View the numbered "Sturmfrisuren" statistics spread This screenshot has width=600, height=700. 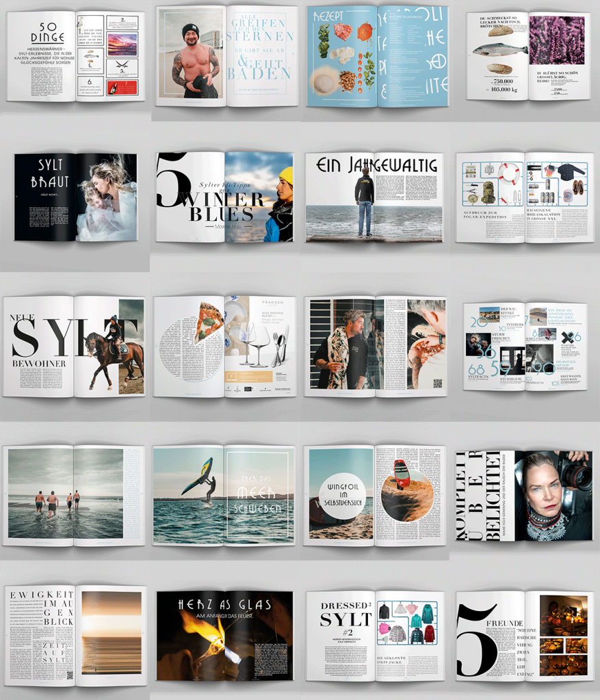523,345
